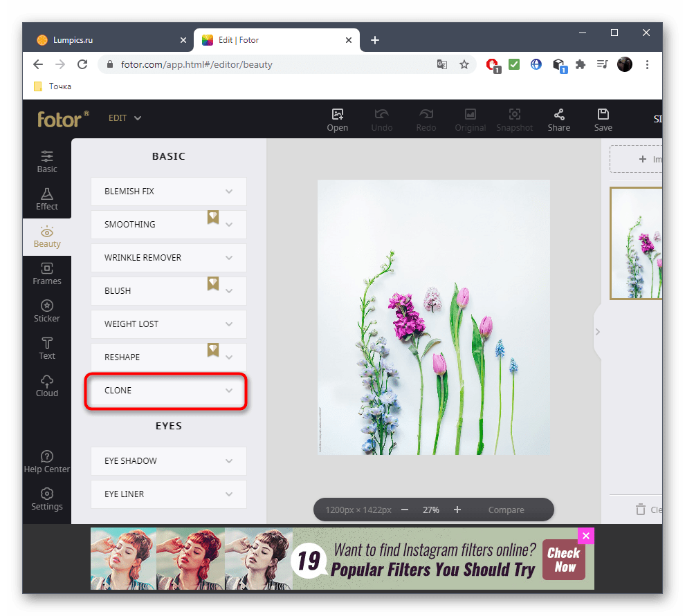
Task: Open the Help Center
Action: pyautogui.click(x=47, y=461)
